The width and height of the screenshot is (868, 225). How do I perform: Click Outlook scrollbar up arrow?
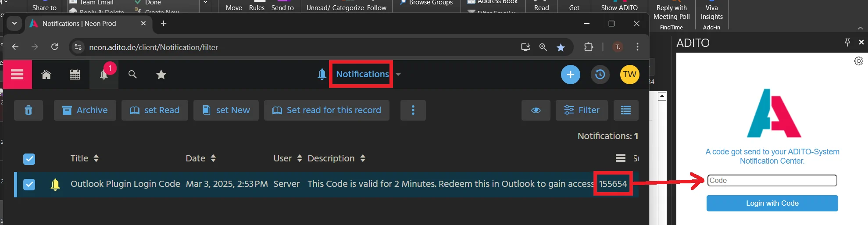tap(662, 96)
